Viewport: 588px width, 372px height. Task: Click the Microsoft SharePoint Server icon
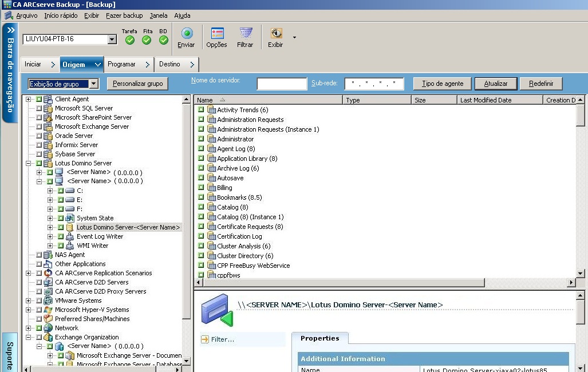[x=48, y=117]
